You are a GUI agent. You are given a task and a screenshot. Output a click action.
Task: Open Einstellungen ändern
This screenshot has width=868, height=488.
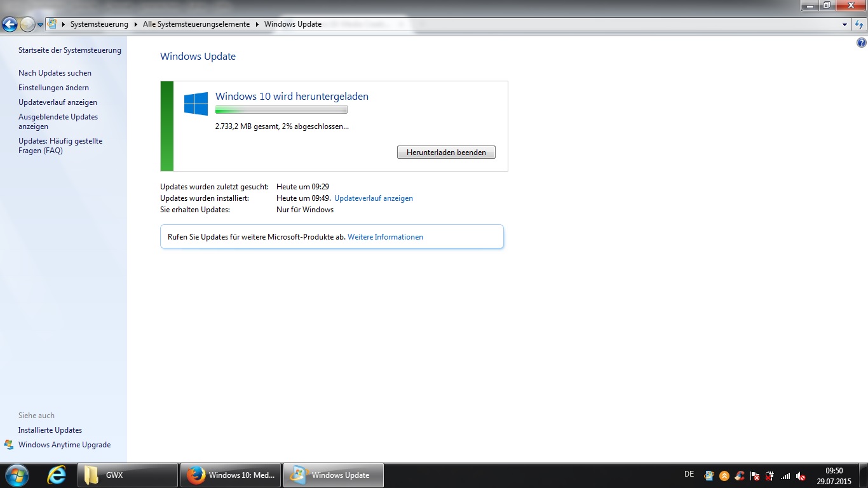[x=53, y=88]
